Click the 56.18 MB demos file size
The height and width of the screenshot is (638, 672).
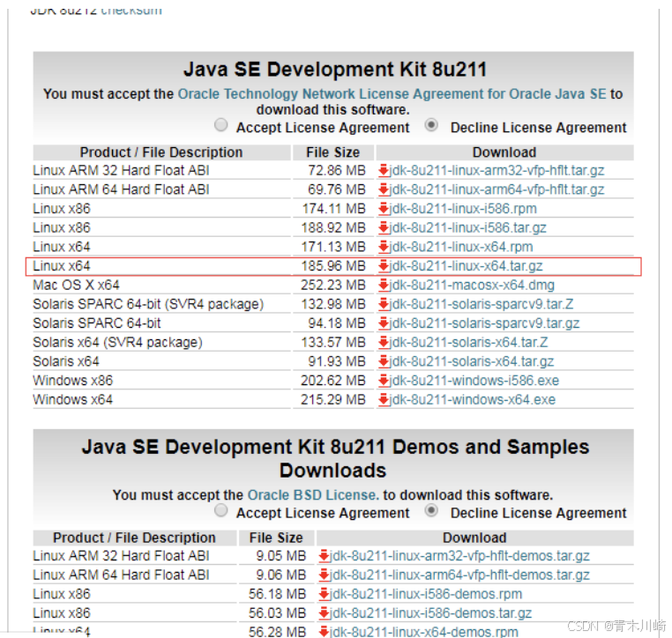tap(277, 594)
